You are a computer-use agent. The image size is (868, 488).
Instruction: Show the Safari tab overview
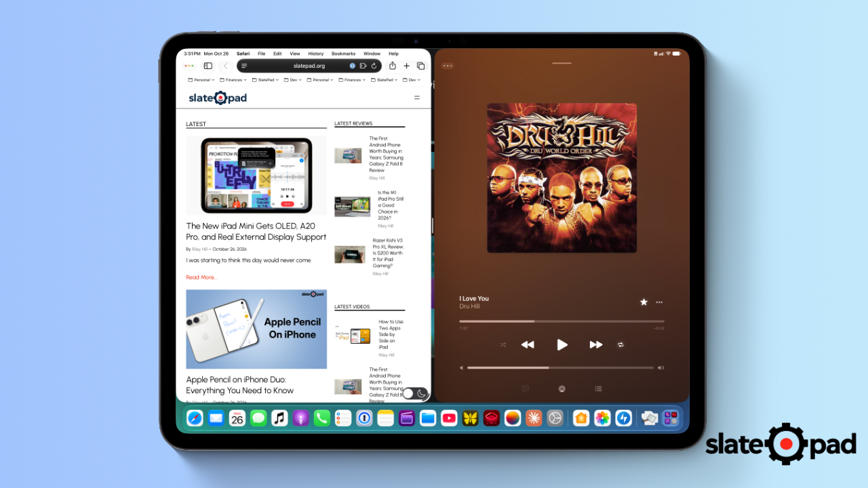point(421,66)
